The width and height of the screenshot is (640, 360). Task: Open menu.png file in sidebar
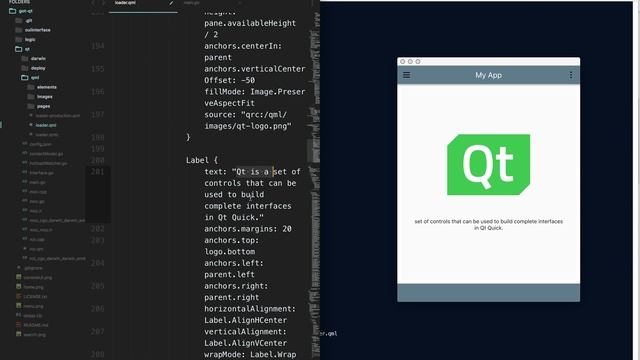tap(33, 306)
